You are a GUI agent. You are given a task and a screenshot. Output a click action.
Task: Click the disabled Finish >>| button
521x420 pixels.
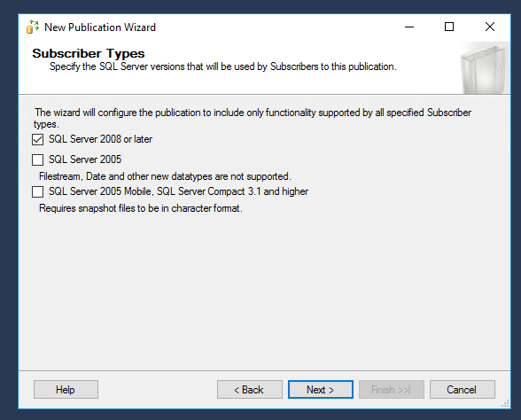(x=392, y=390)
